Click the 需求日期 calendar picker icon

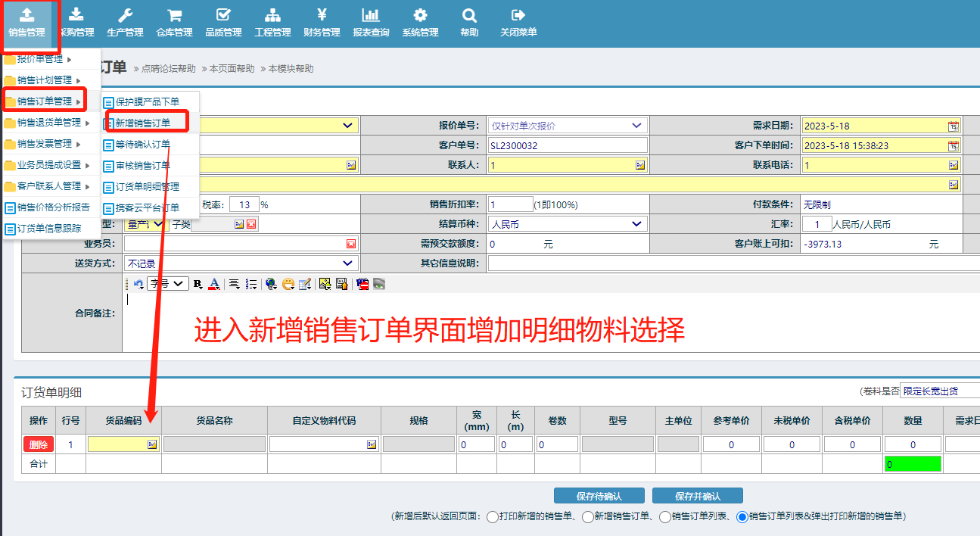954,126
